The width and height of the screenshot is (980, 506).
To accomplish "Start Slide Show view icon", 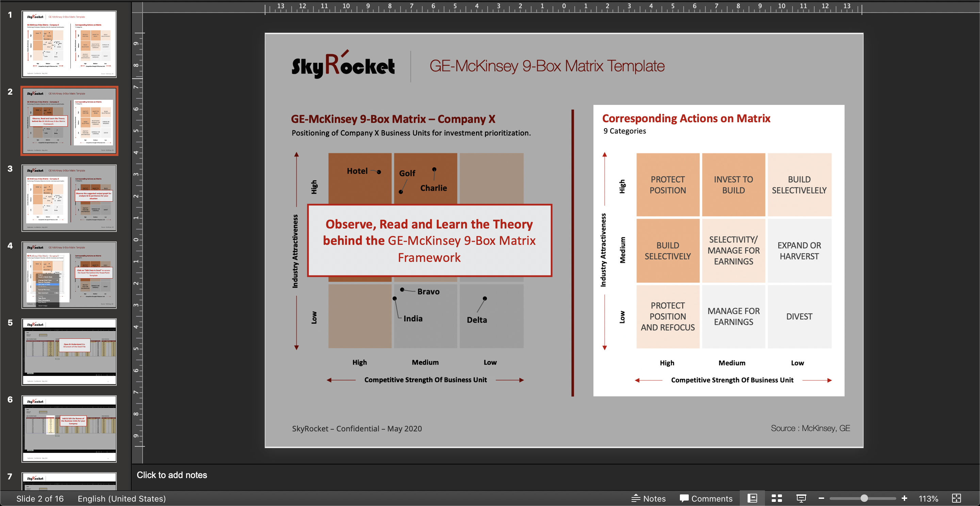I will (x=801, y=499).
